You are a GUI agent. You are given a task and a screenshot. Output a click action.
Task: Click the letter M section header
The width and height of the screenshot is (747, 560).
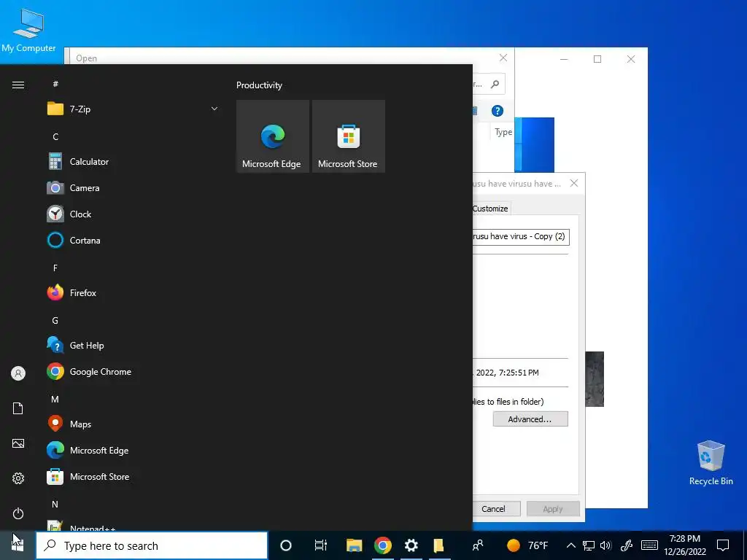click(55, 399)
